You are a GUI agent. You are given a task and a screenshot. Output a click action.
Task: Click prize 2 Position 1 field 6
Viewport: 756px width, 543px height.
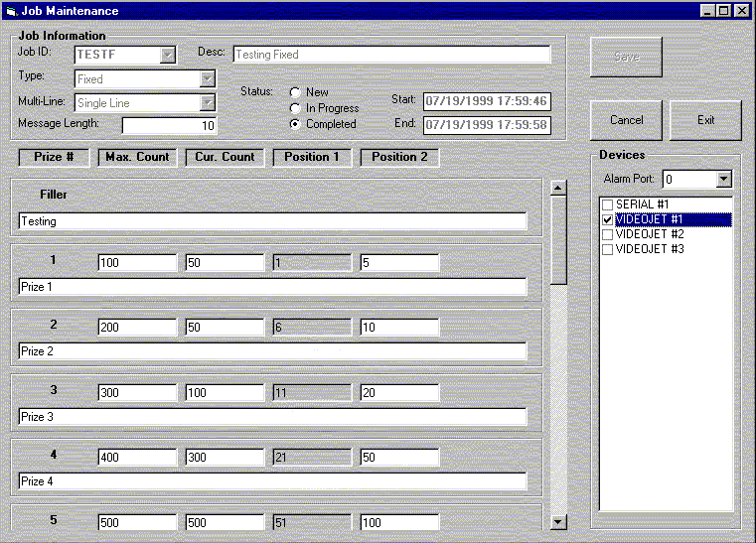coord(312,328)
